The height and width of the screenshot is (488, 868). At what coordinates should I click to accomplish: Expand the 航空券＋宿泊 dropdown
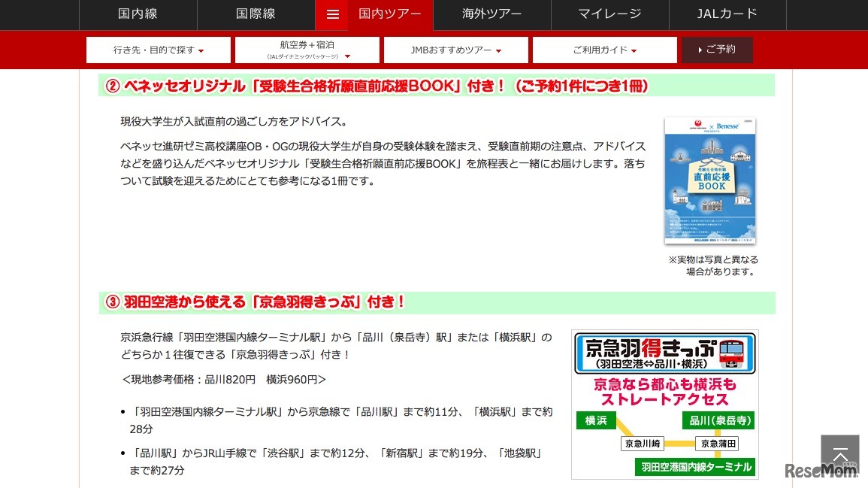(306, 49)
